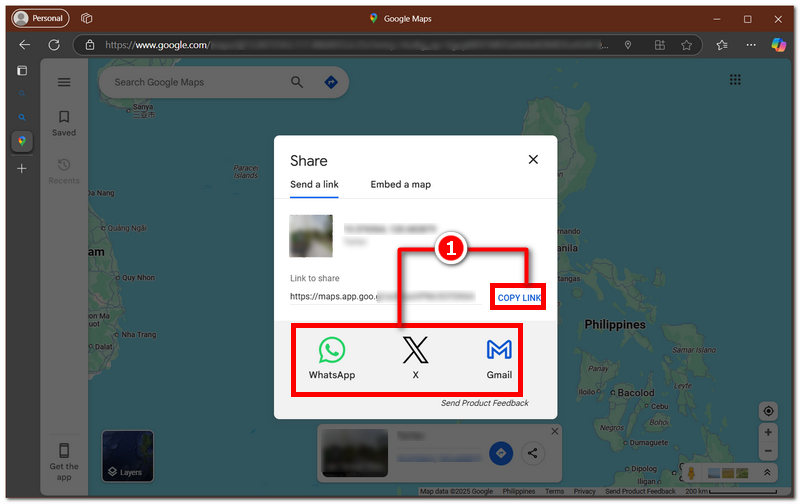
Task: Close the Share dialog
Action: click(533, 160)
